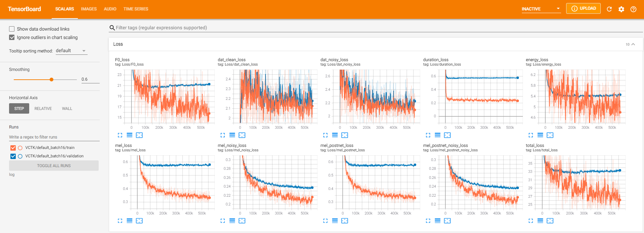Viewport: 644px width, 233px height.
Task: Open the Tooltip sorting method dropdown
Action: [x=71, y=51]
